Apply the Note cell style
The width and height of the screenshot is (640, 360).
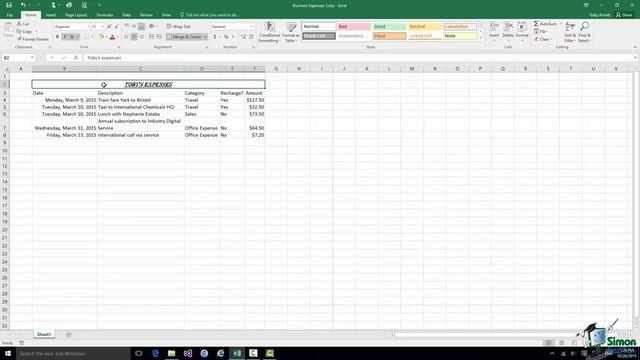point(460,36)
